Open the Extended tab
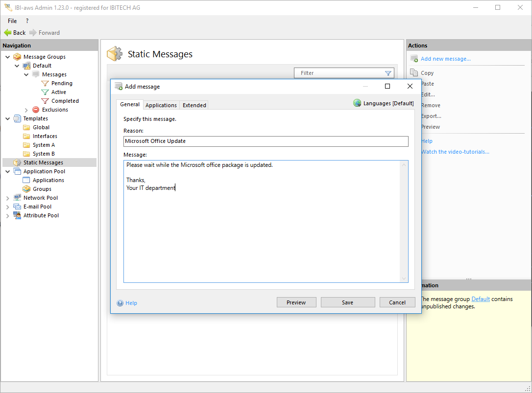The image size is (532, 393). (194, 105)
